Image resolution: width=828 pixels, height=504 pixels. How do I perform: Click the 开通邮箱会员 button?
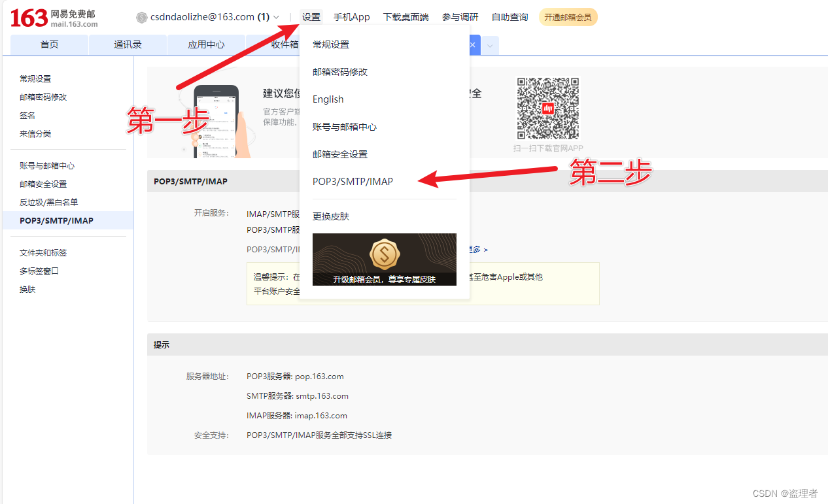[568, 17]
